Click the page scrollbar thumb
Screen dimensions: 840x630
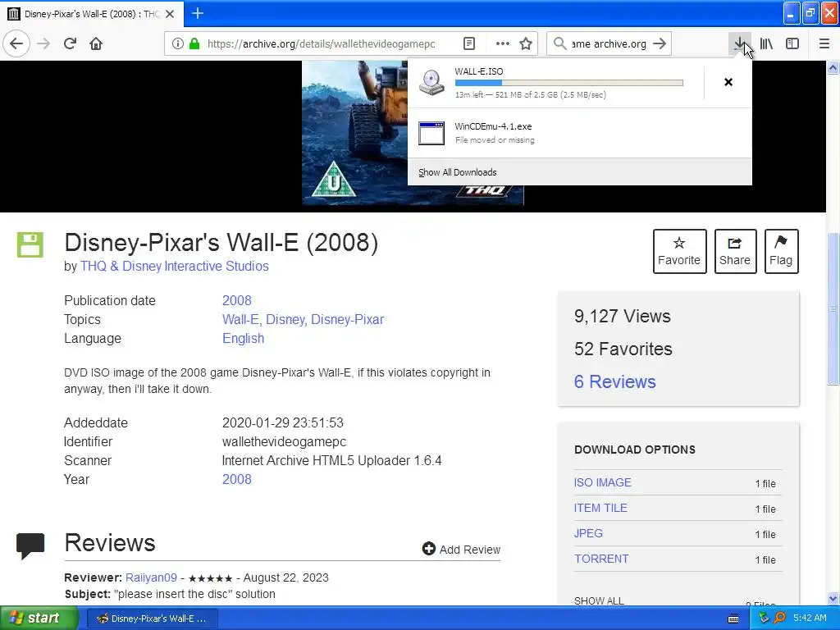pyautogui.click(x=833, y=309)
